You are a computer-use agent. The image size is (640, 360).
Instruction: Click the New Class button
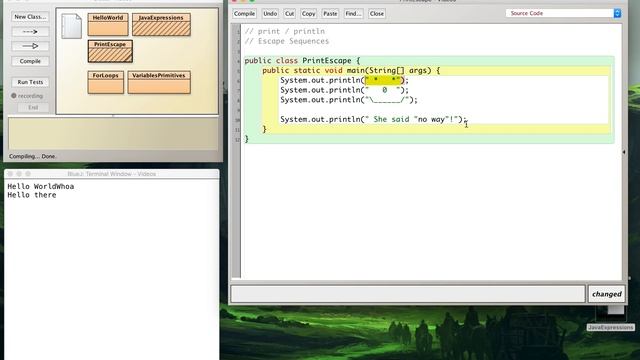pos(30,17)
